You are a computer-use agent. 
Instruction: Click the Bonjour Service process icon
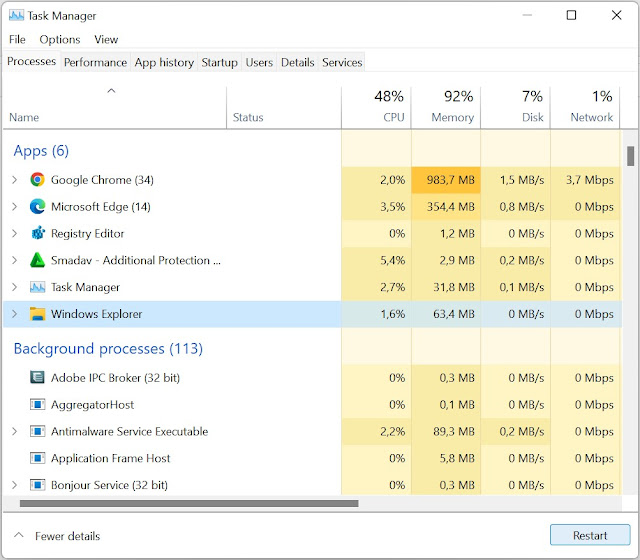[x=38, y=485]
